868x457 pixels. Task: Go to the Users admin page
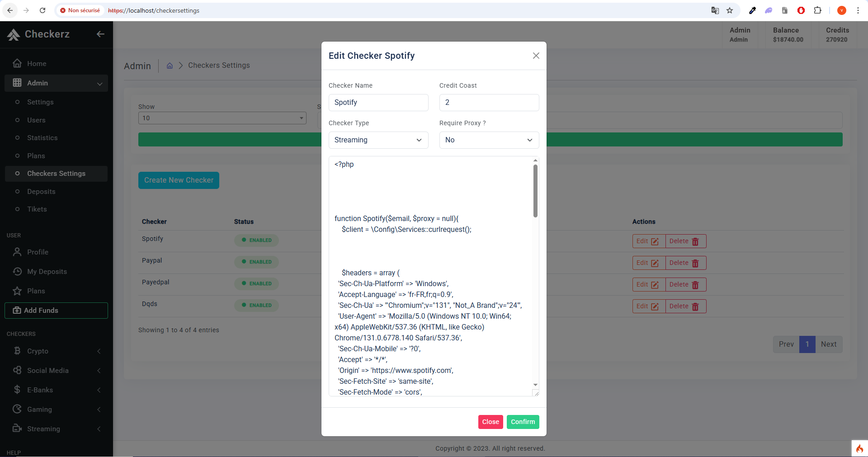point(36,120)
